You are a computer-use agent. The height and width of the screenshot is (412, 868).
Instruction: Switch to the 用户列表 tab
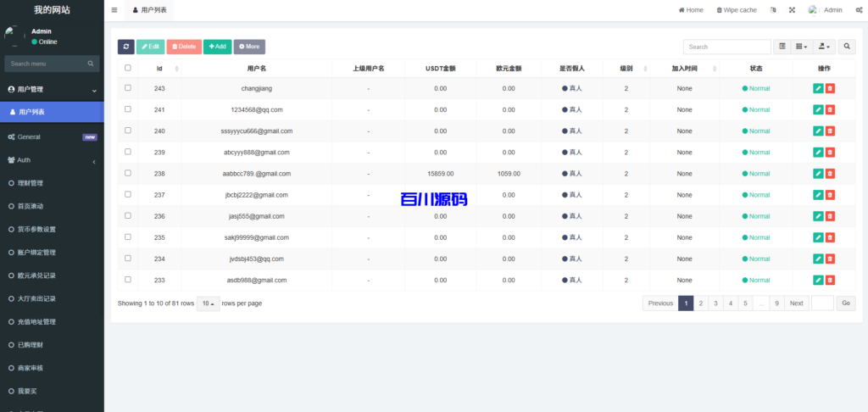pos(149,10)
